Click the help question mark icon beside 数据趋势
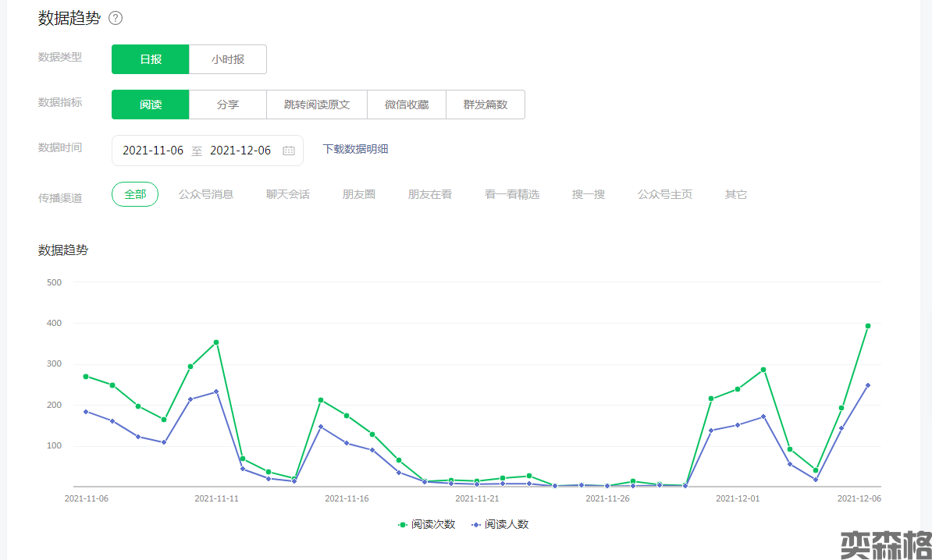 (x=116, y=18)
